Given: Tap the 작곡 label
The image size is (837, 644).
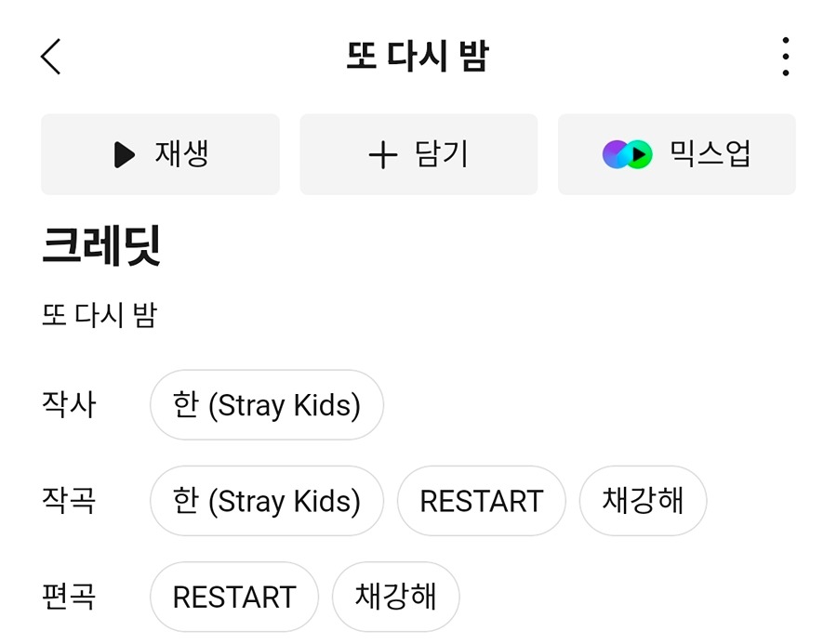Looking at the screenshot, I should (x=69, y=501).
